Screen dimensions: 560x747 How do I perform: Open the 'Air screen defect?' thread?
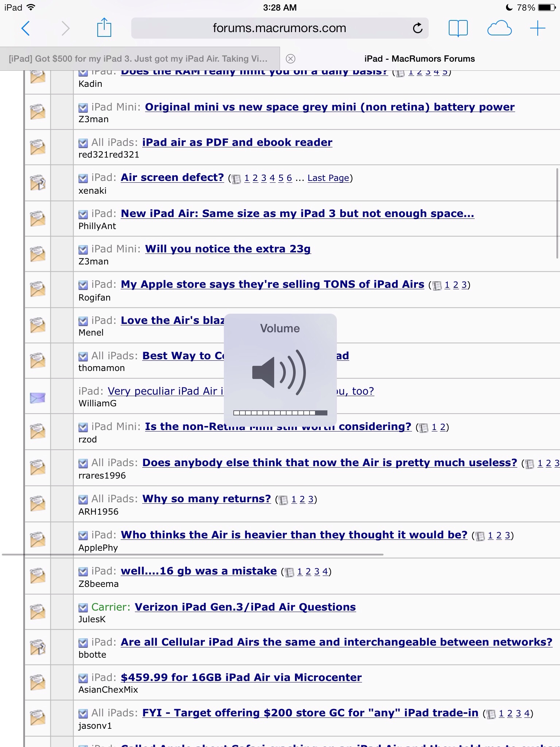coord(172,178)
